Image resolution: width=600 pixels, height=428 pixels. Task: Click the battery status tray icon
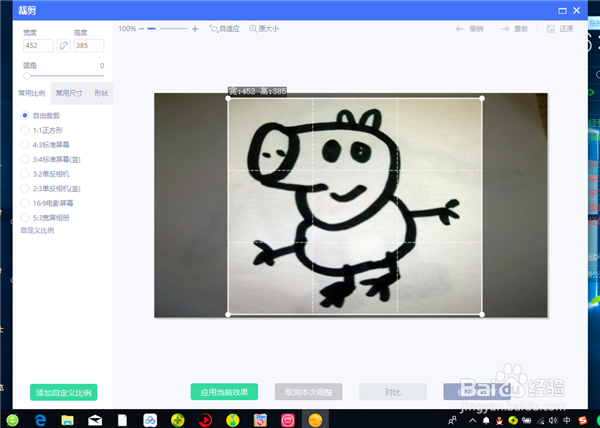point(527,421)
